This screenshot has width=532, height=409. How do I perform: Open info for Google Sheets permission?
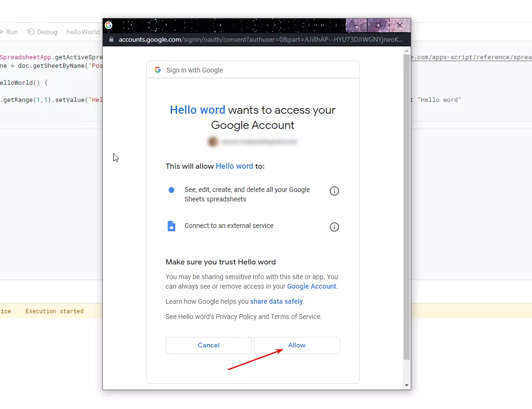334,191
